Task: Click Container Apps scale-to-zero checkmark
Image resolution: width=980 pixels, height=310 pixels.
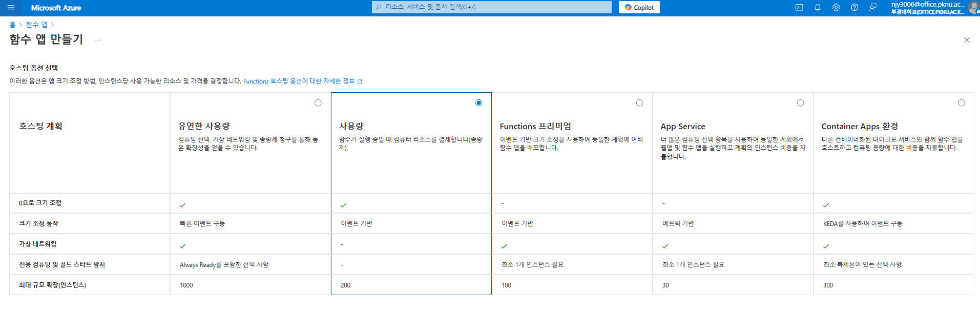Action: click(826, 205)
